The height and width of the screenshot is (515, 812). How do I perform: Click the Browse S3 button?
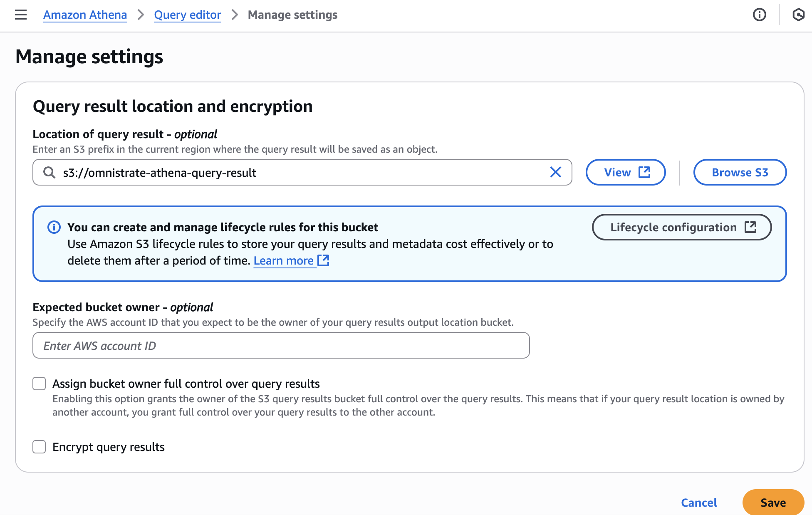click(x=740, y=172)
